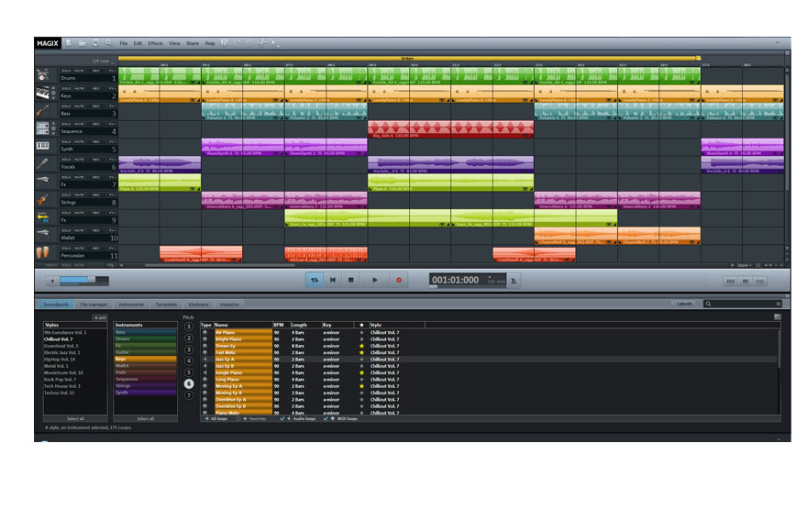Clear the soundpool search with X button
Viewport: 807px width, 532px height.
779,304
